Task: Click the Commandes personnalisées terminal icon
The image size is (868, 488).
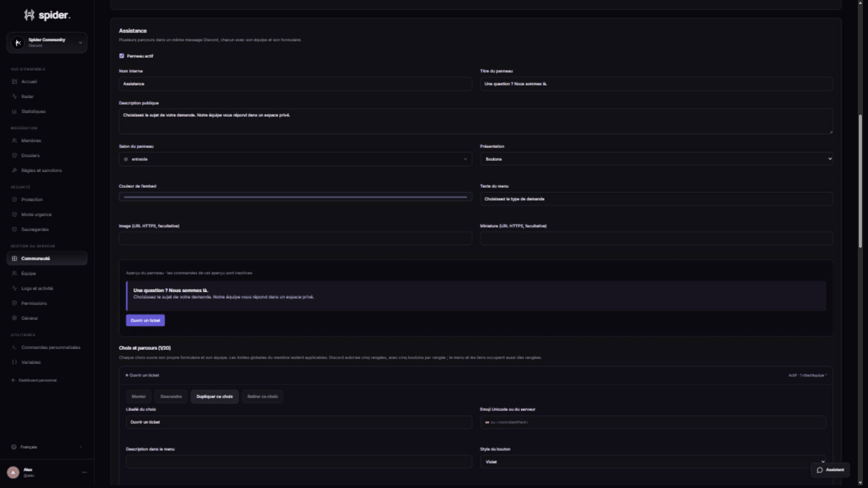Action: click(x=14, y=347)
